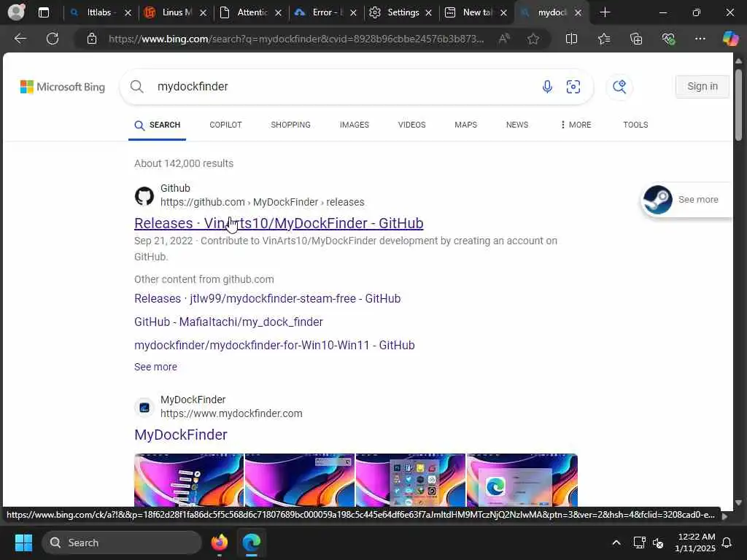
Task: View site information lock icon
Action: 92,39
